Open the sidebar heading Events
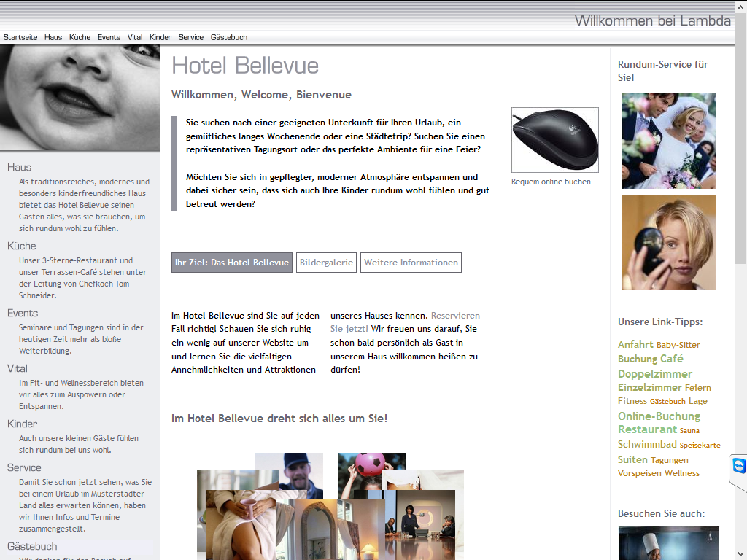 point(23,313)
